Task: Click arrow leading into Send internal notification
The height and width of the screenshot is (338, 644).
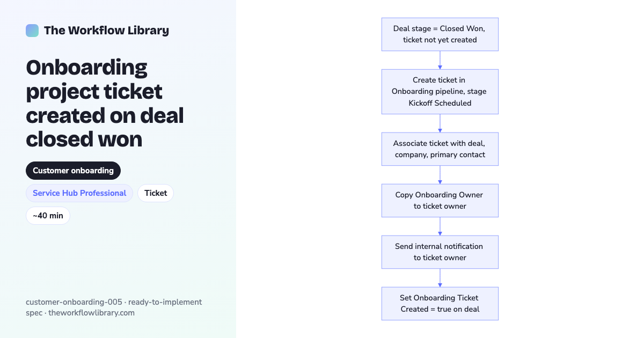Action: pos(440,226)
